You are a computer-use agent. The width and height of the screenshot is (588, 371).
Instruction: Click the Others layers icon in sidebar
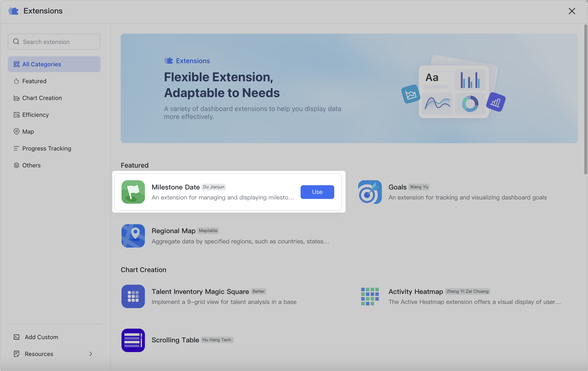point(16,165)
